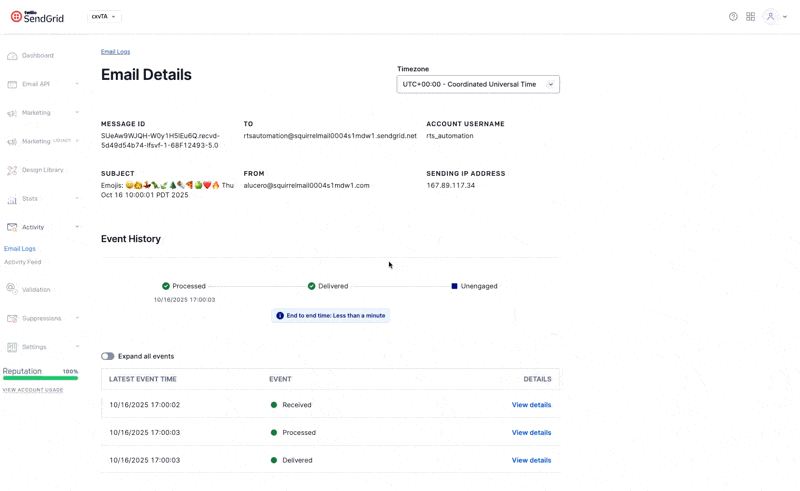This screenshot has width=800, height=491.
Task: View details for the Received event
Action: (x=531, y=405)
